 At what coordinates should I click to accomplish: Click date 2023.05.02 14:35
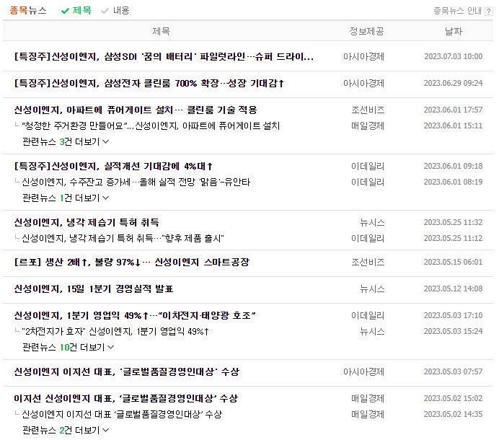tap(454, 414)
